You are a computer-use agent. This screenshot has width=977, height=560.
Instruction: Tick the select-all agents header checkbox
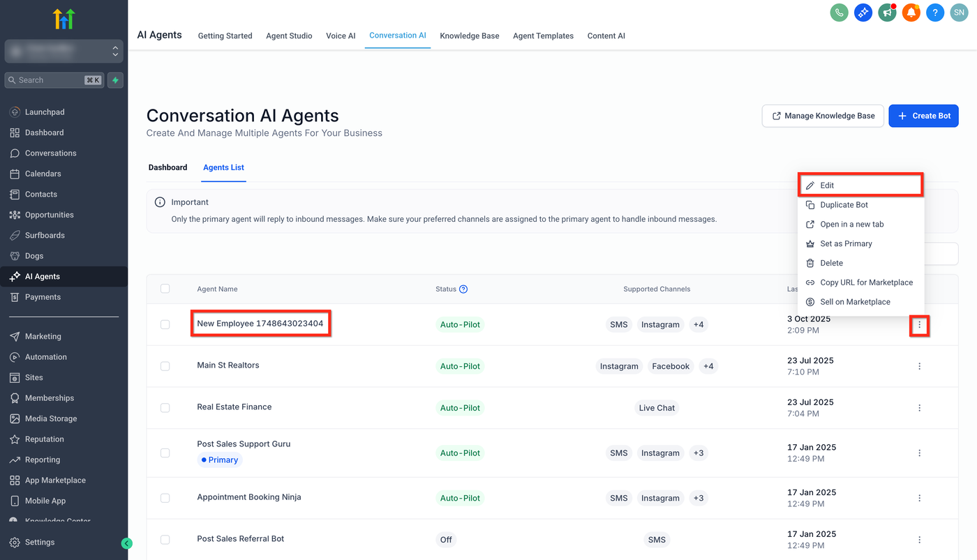point(165,289)
